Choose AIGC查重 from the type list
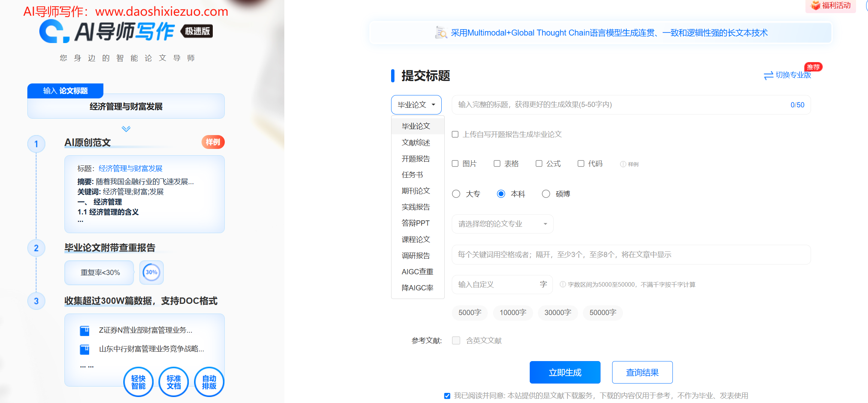This screenshot has width=868, height=403. tap(418, 272)
